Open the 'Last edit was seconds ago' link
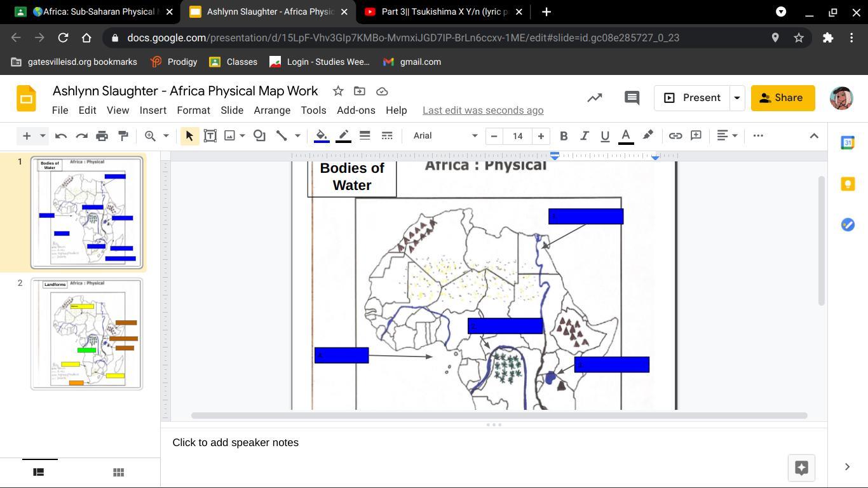This screenshot has height=488, width=868. point(483,110)
